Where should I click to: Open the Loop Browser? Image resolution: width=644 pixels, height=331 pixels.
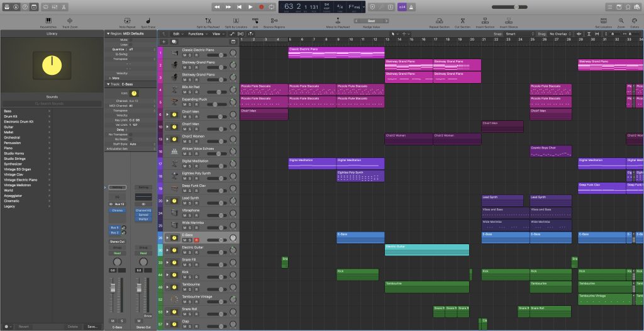pos(628,7)
